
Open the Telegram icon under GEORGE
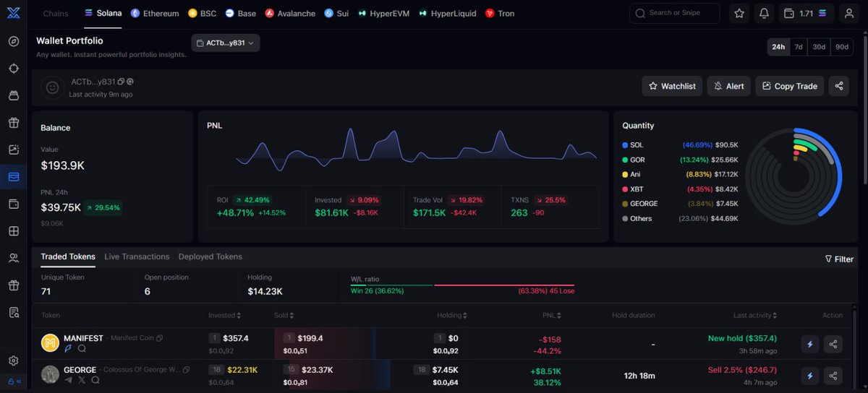pos(69,379)
